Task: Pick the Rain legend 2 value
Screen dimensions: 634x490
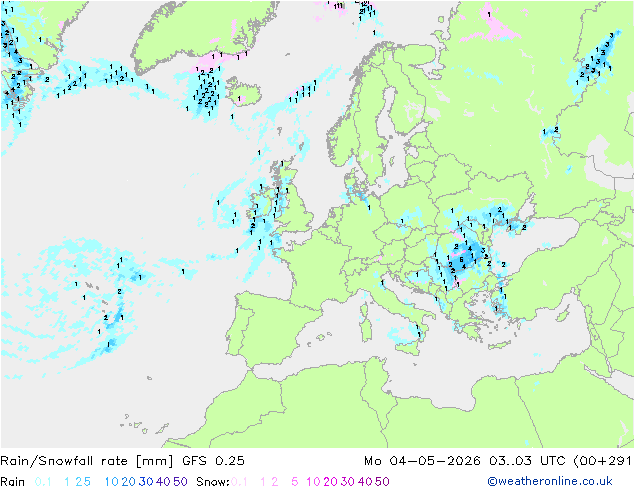Action: (x=79, y=482)
